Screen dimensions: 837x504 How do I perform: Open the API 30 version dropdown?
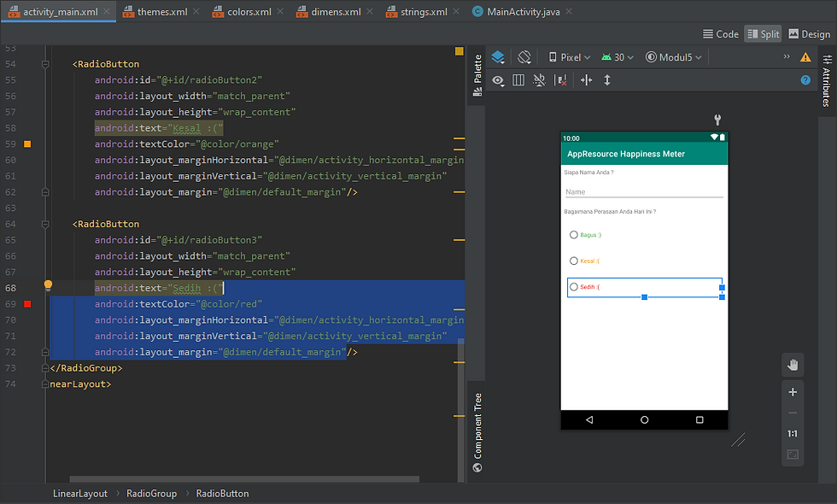(x=618, y=57)
